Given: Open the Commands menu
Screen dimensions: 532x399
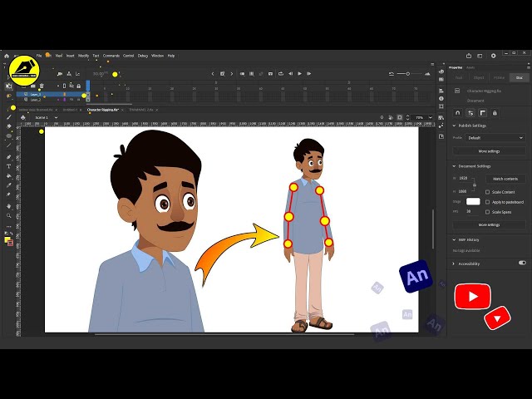Looking at the screenshot, I should [111, 56].
